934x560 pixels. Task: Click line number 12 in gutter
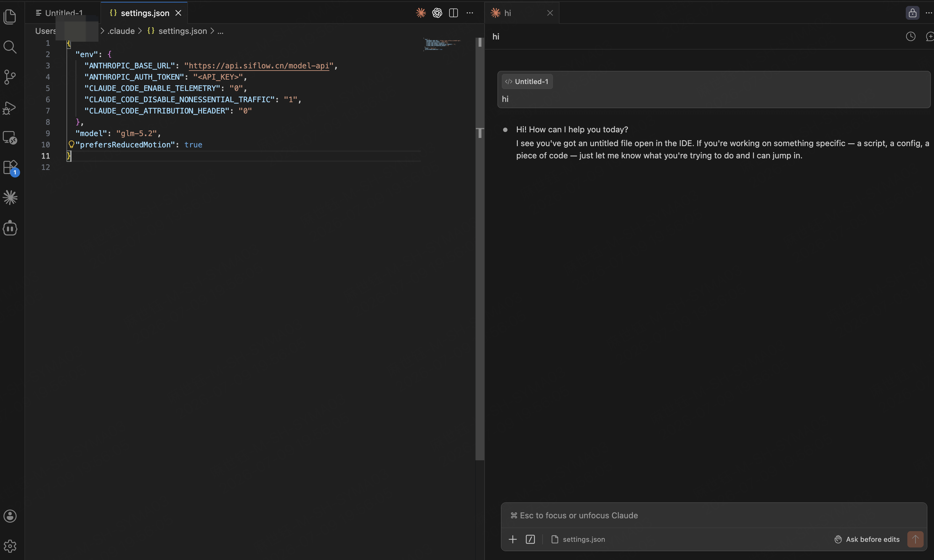click(45, 167)
